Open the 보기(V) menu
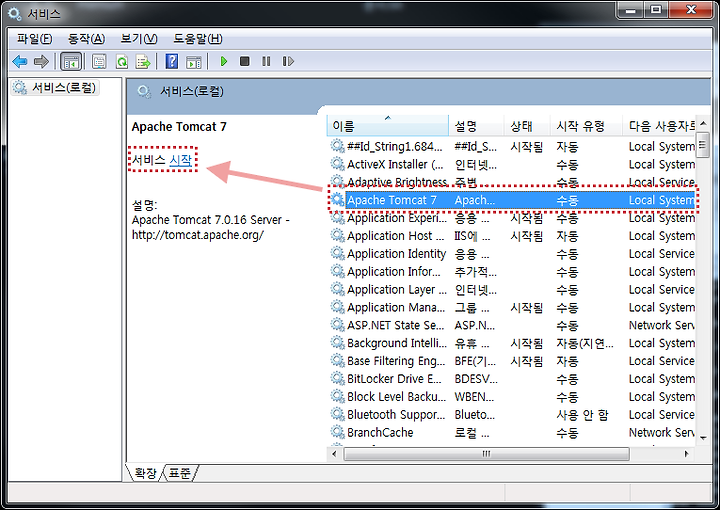The height and width of the screenshot is (510, 720). pyautogui.click(x=139, y=39)
